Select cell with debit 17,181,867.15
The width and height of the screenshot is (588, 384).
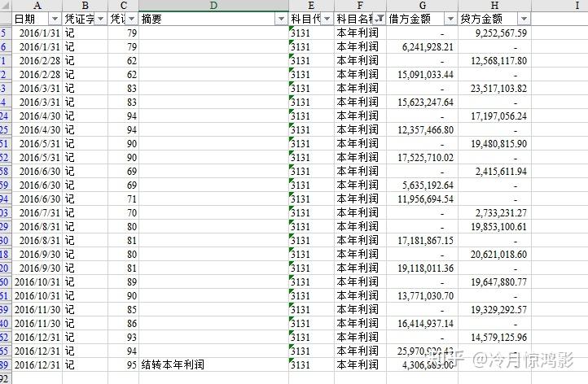point(422,241)
